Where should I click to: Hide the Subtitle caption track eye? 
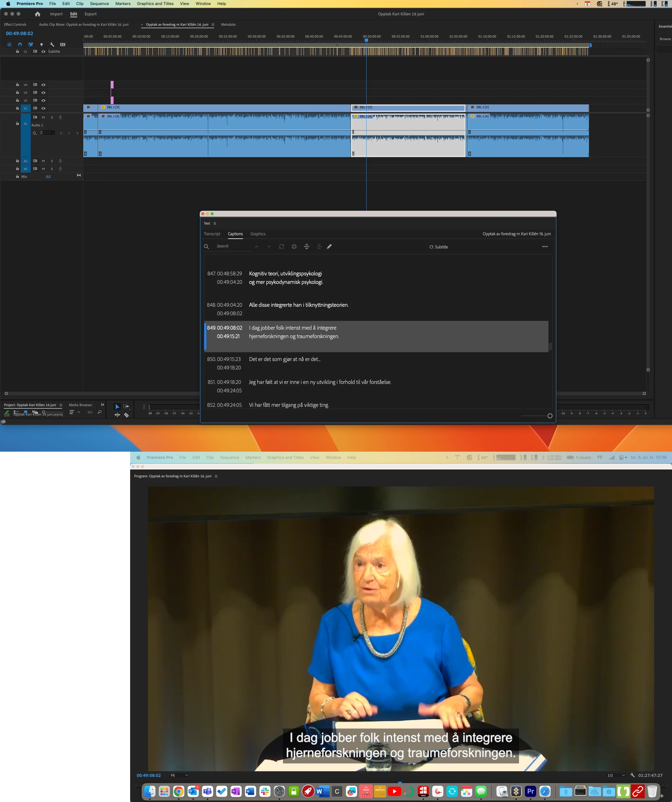coord(43,51)
